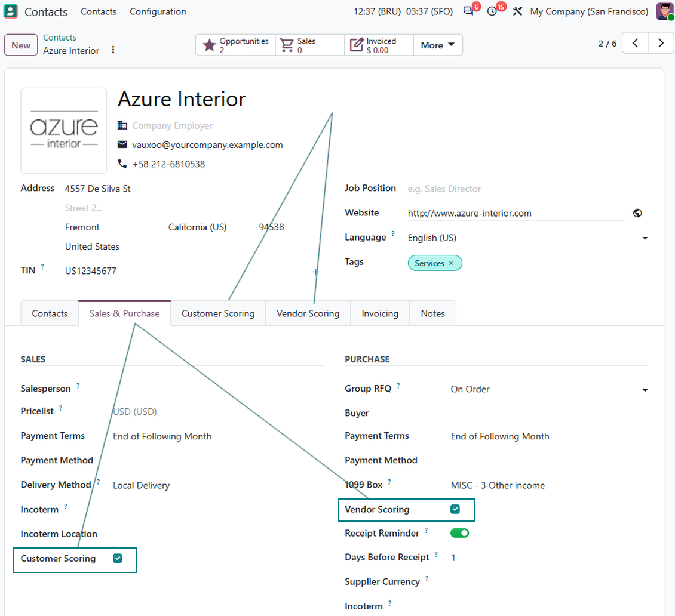Go to the next contact record
Viewport: 675px width, 616px height.
(x=661, y=43)
